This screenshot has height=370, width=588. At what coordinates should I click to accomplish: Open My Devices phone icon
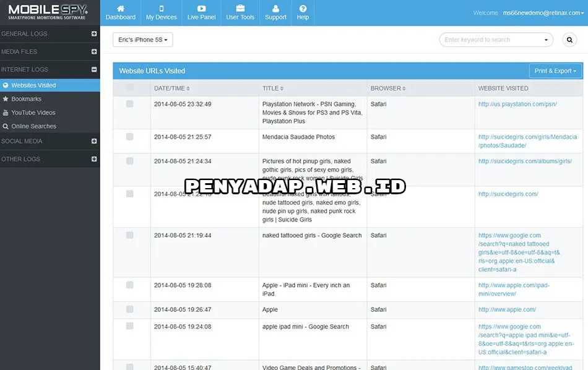pos(162,8)
